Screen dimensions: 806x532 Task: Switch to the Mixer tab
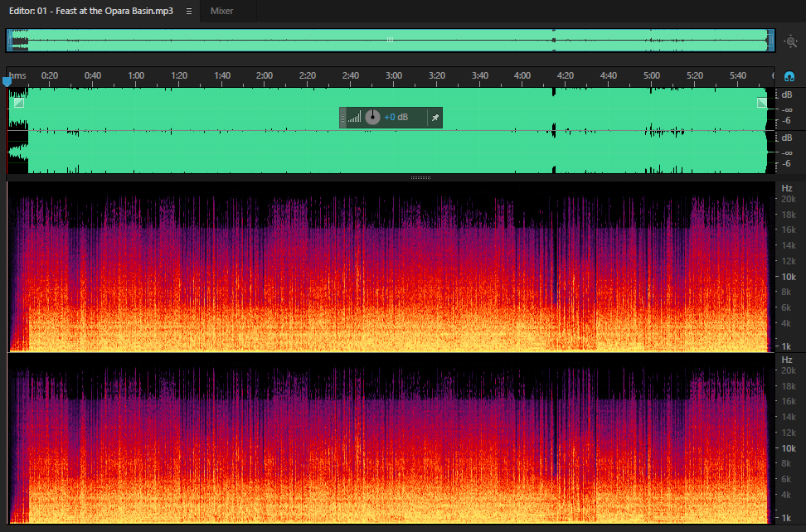pyautogui.click(x=221, y=11)
